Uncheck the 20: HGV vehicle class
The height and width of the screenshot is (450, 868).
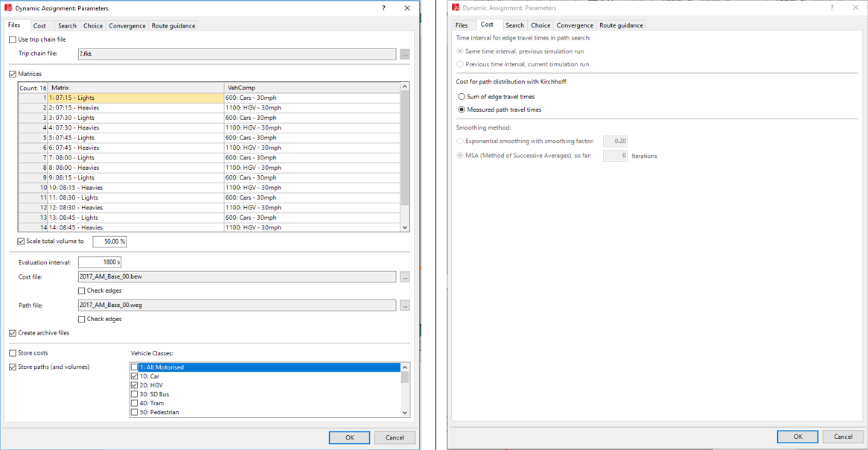[x=135, y=384]
